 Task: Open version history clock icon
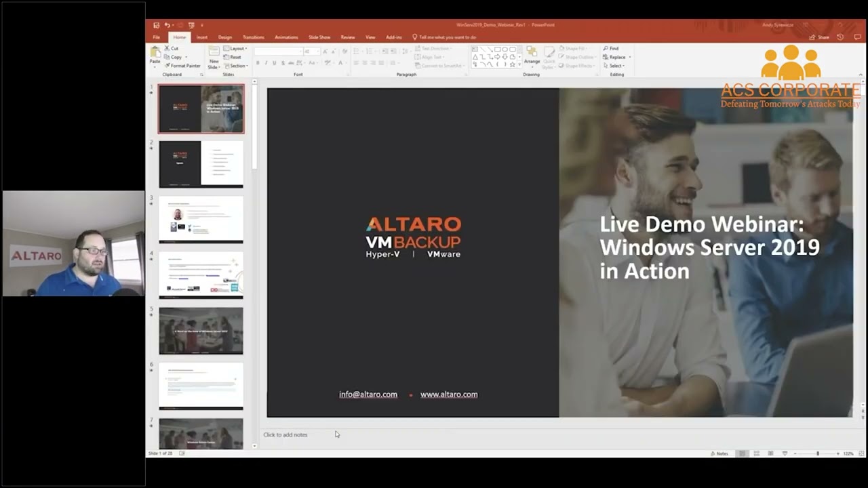pyautogui.click(x=840, y=37)
